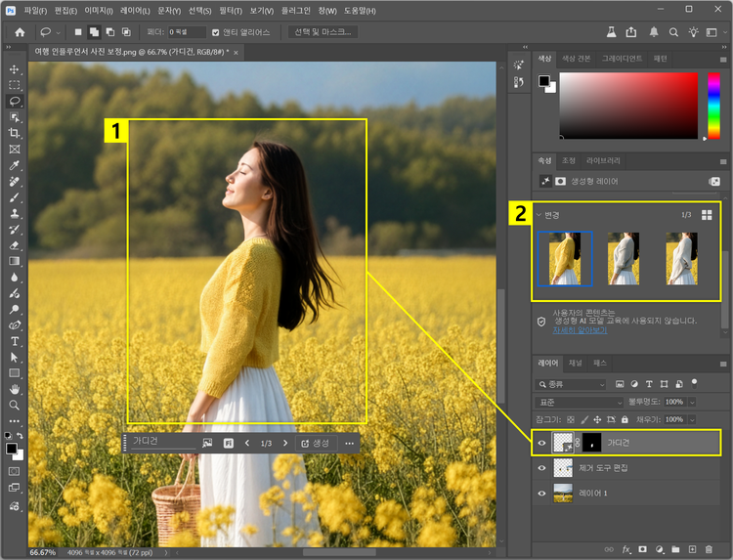Open the 표준 blend mode dropdown

pos(579,402)
